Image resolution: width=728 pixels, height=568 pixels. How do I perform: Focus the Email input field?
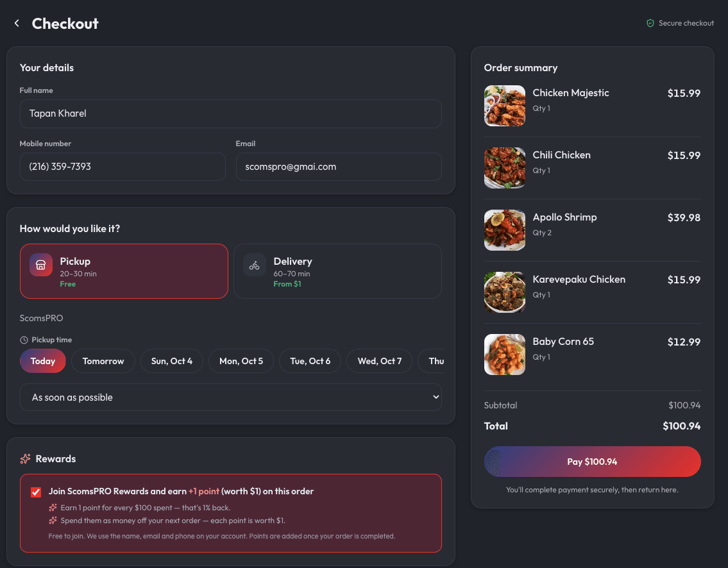pos(339,167)
